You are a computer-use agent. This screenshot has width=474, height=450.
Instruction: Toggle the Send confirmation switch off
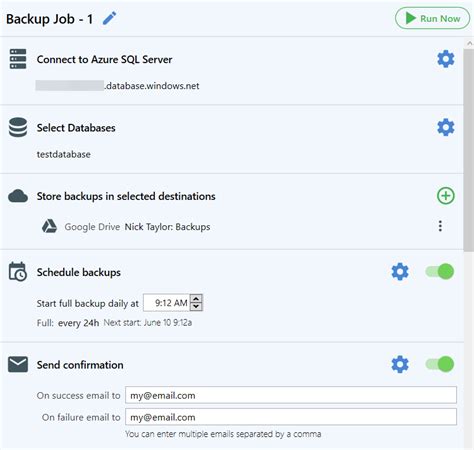(440, 364)
